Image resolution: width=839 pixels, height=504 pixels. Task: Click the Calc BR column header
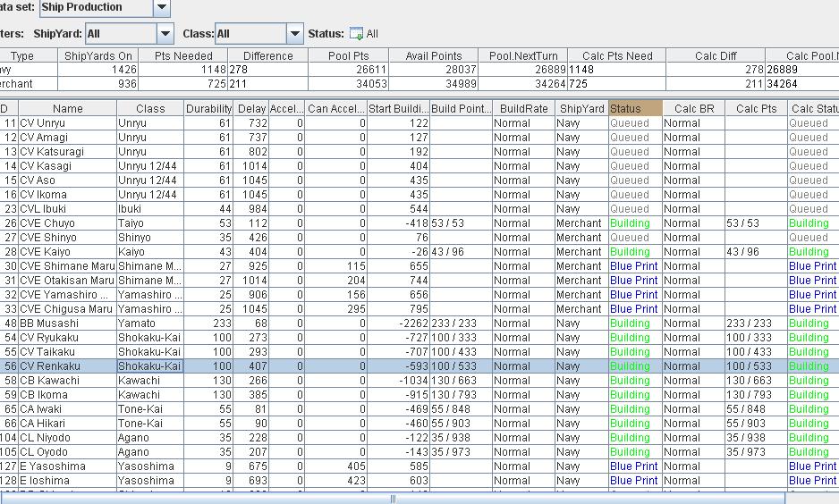coord(693,109)
